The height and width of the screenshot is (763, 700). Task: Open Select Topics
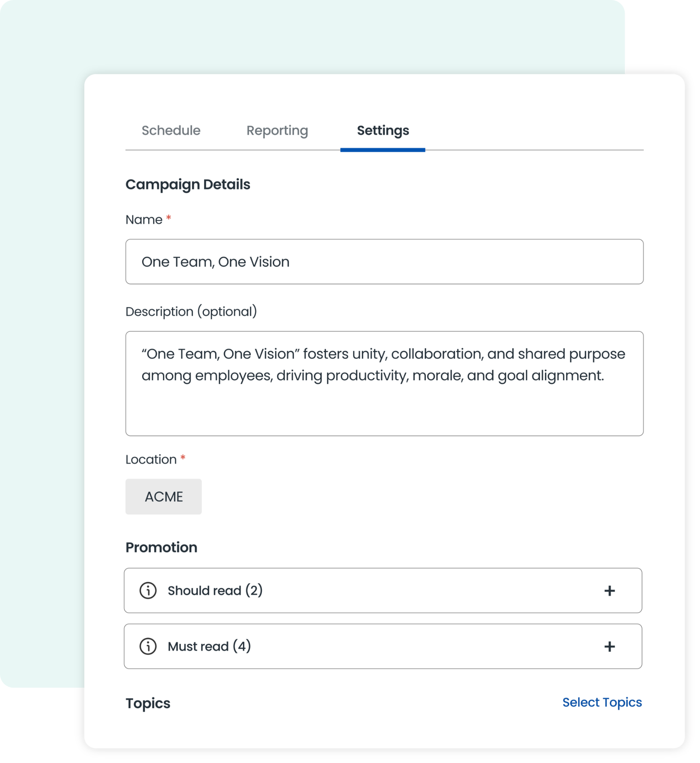pyautogui.click(x=602, y=703)
